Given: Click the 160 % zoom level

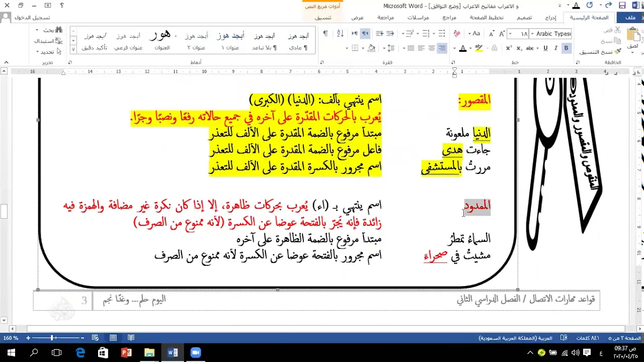Looking at the screenshot, I should coord(11,338).
